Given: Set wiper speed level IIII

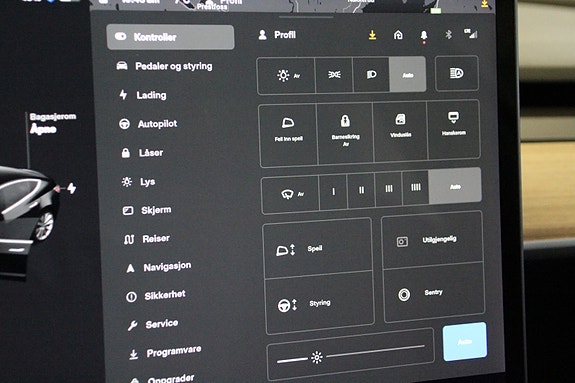Looking at the screenshot, I should pyautogui.click(x=416, y=187).
